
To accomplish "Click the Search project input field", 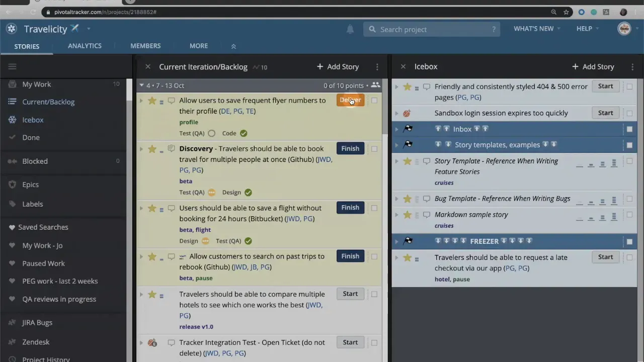I will [x=433, y=29].
